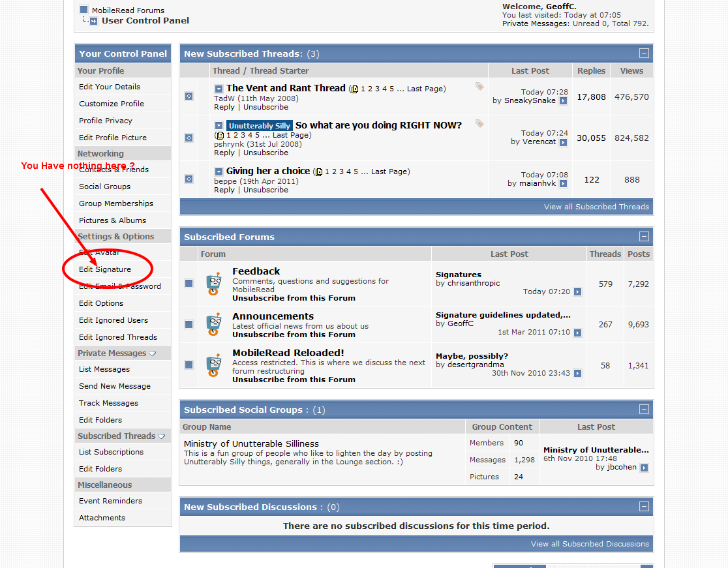
Task: Open Edit Options menu item
Action: point(101,303)
